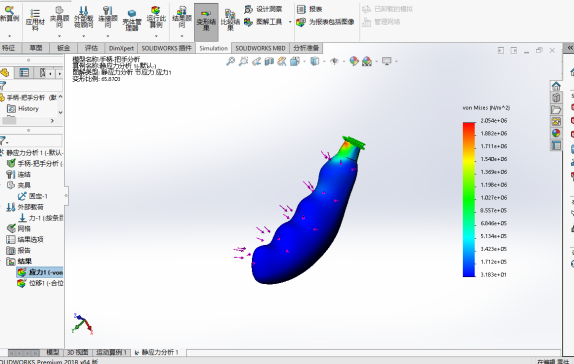Switch to the Sketch (草图) tab
Viewport: 574px width, 364px height.
[36, 48]
